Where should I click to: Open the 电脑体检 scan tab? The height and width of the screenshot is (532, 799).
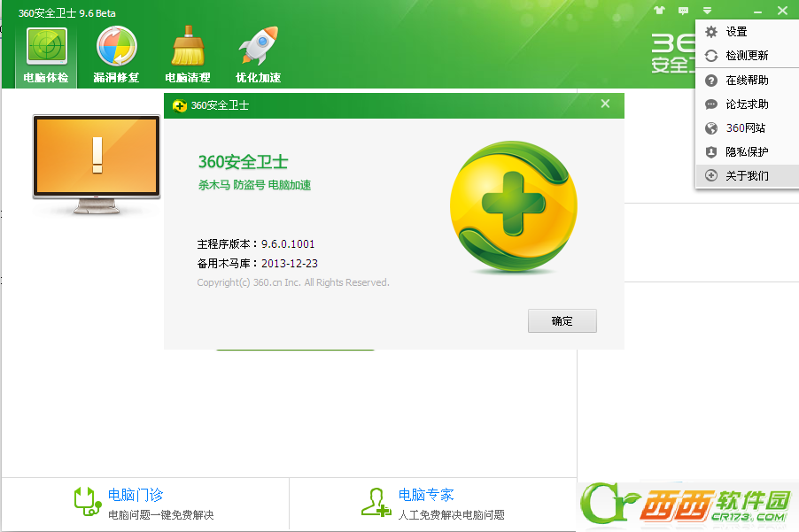[x=46, y=55]
